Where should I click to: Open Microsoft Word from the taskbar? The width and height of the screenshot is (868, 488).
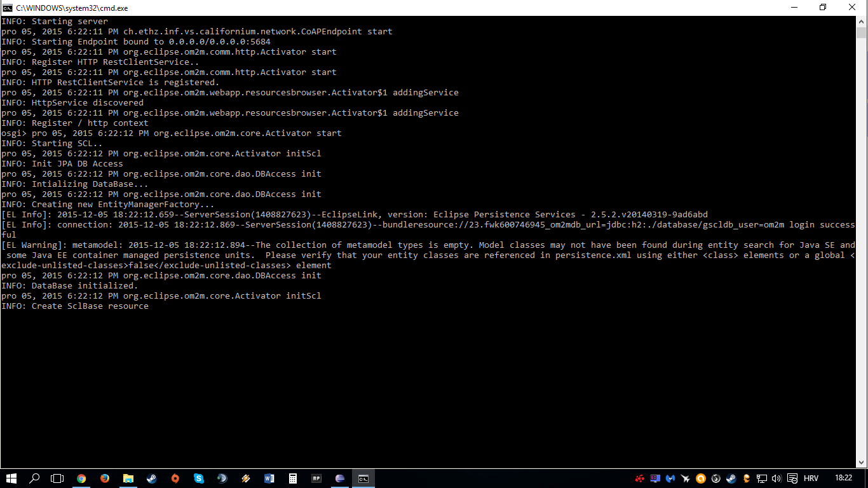269,478
